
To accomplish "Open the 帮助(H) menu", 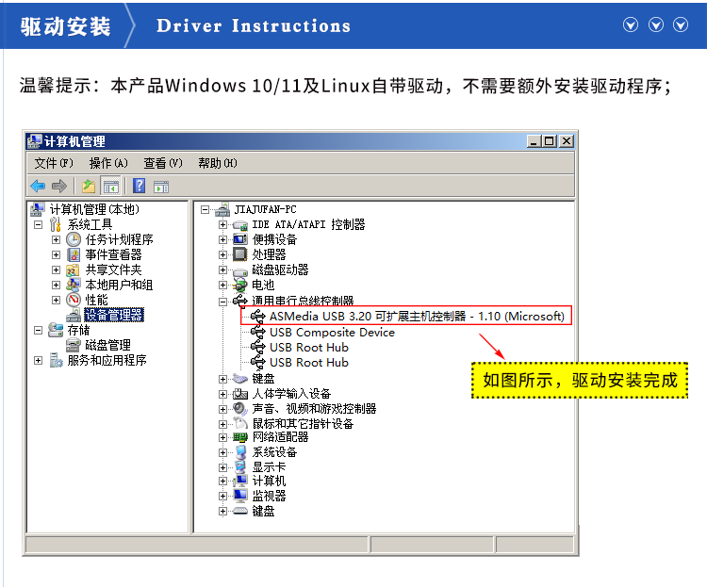I will (x=218, y=163).
